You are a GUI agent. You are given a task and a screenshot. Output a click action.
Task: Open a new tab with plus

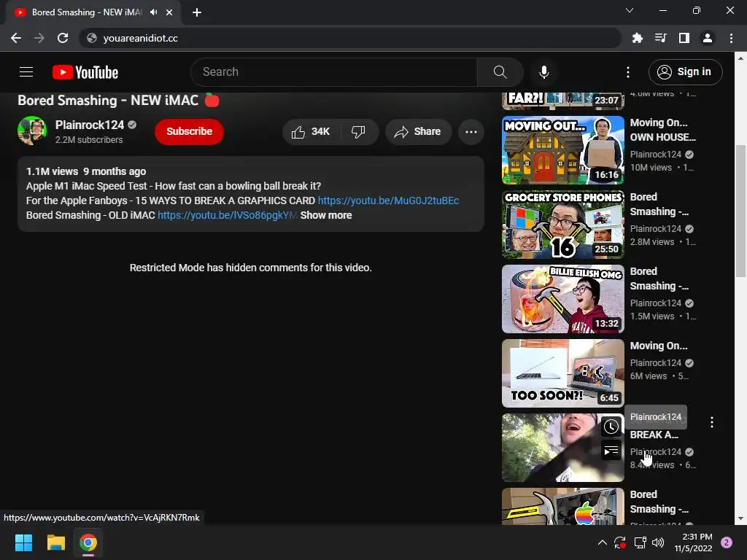coord(197,12)
